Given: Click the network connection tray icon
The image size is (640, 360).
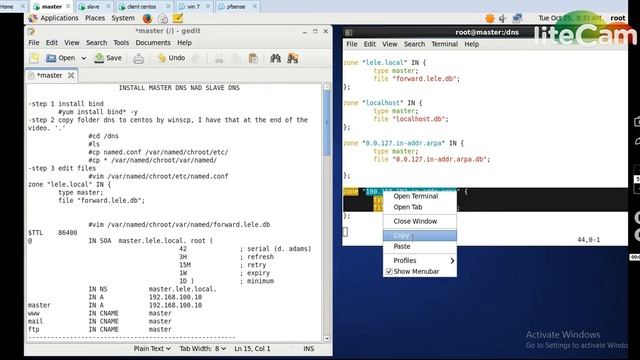Looking at the screenshot, I should pos(517,18).
